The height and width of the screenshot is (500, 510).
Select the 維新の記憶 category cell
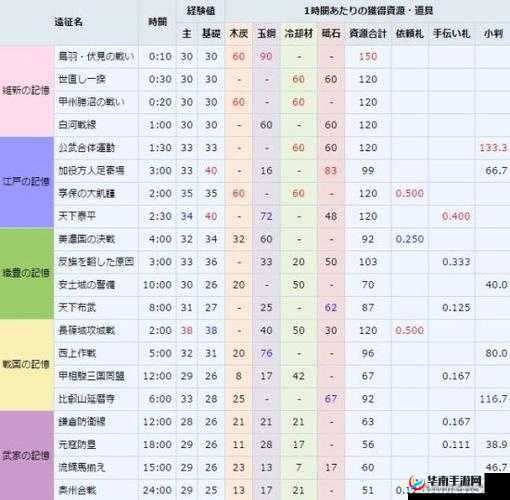[26, 91]
